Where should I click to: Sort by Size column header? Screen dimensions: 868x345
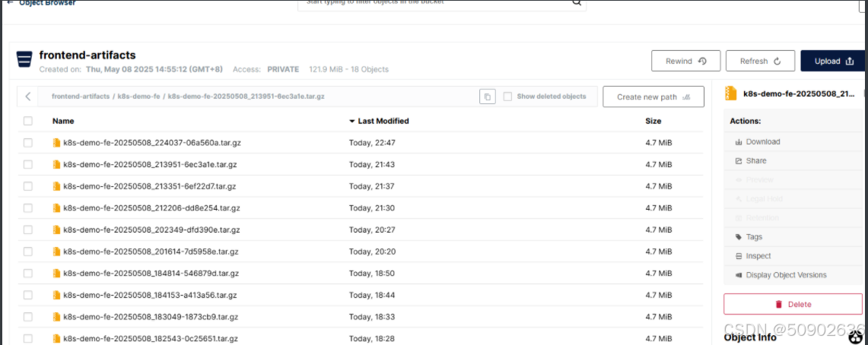pos(653,121)
